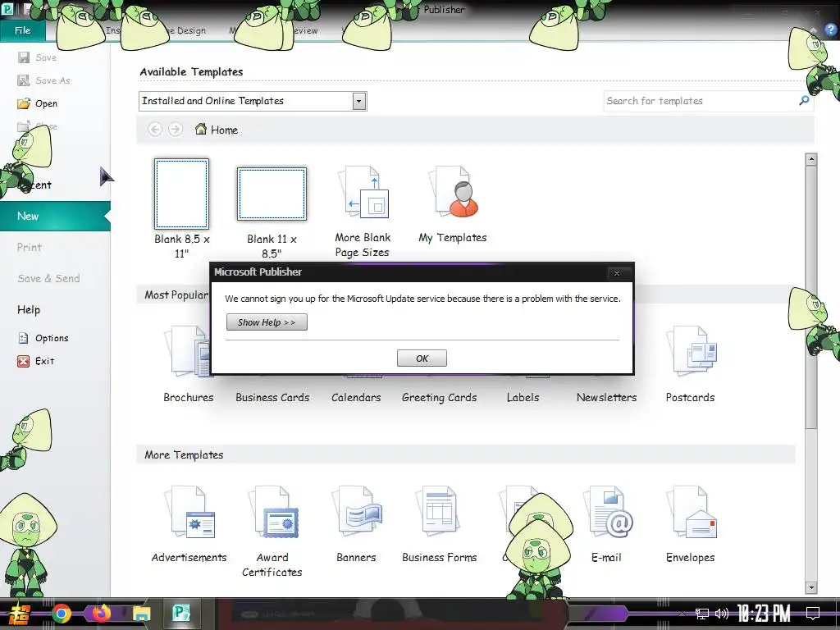Close the Microsoft Publisher error dialog
This screenshot has height=630, width=840.
pos(617,273)
